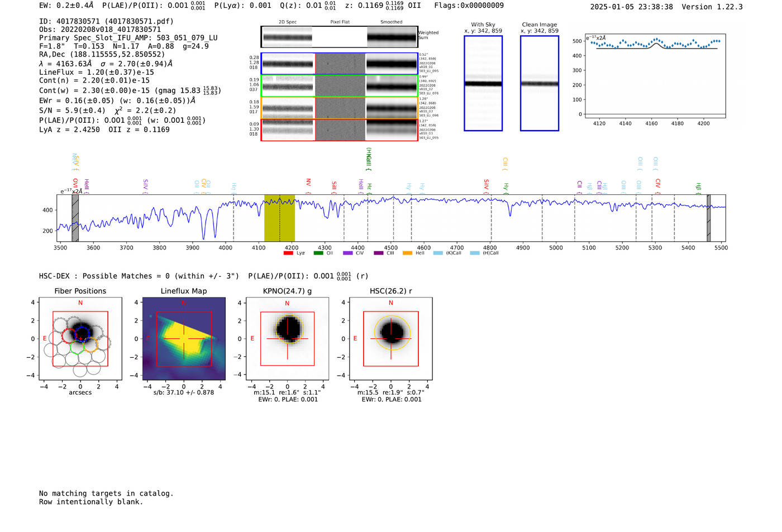Click the blue-bordered row's 2D spec cutout
Viewport: 782px width, 532px height.
pos(288,64)
